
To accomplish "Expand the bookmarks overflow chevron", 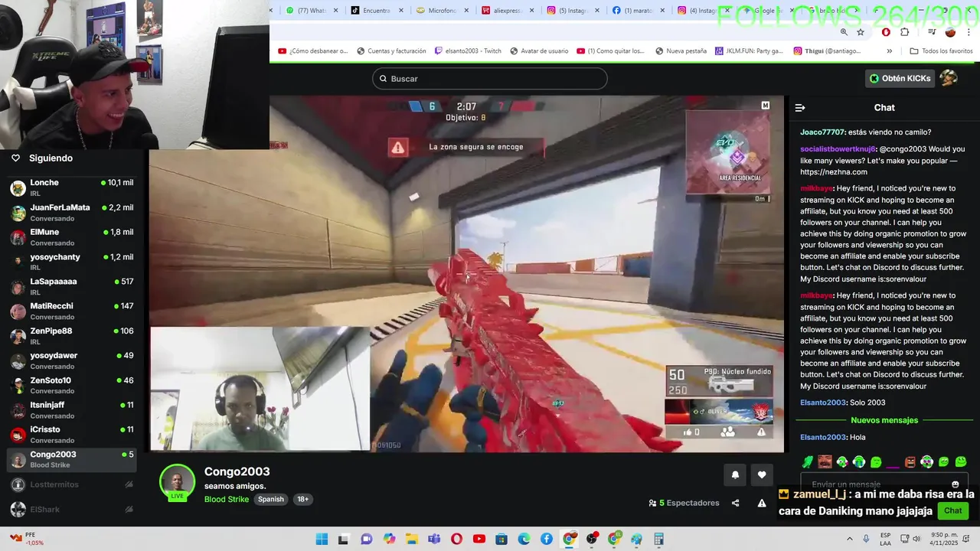I will (x=889, y=51).
